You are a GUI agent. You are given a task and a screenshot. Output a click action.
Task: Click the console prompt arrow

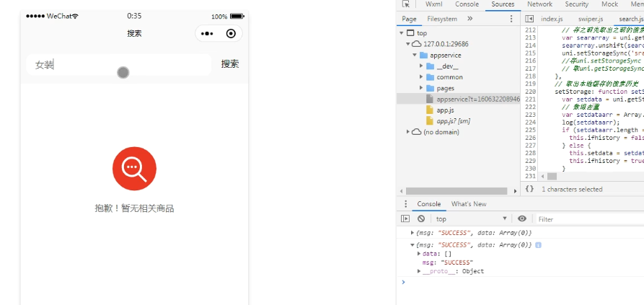(403, 282)
